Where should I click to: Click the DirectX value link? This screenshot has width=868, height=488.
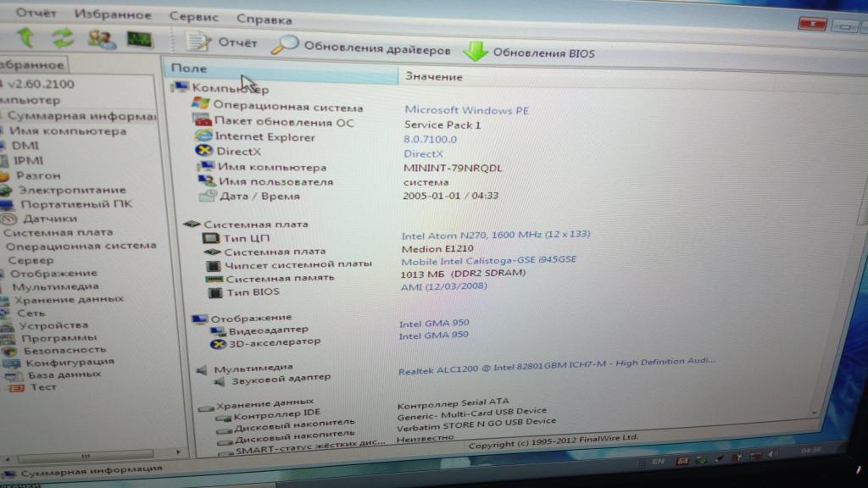424,154
